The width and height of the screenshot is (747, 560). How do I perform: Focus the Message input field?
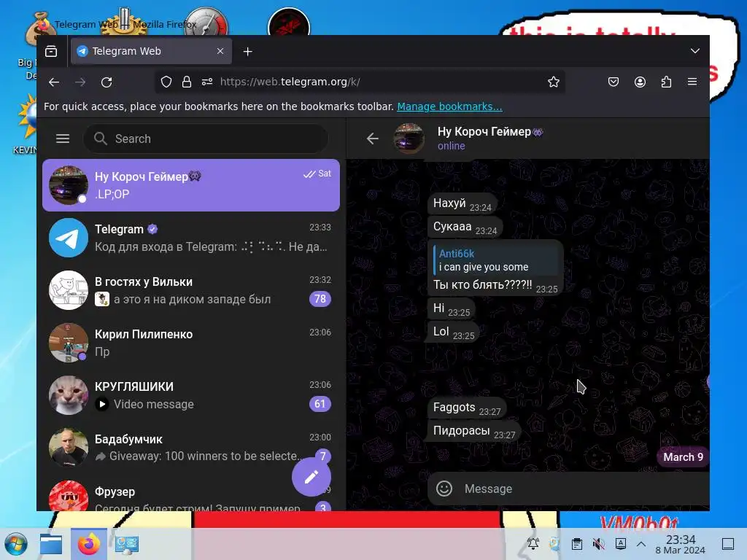coord(584,489)
